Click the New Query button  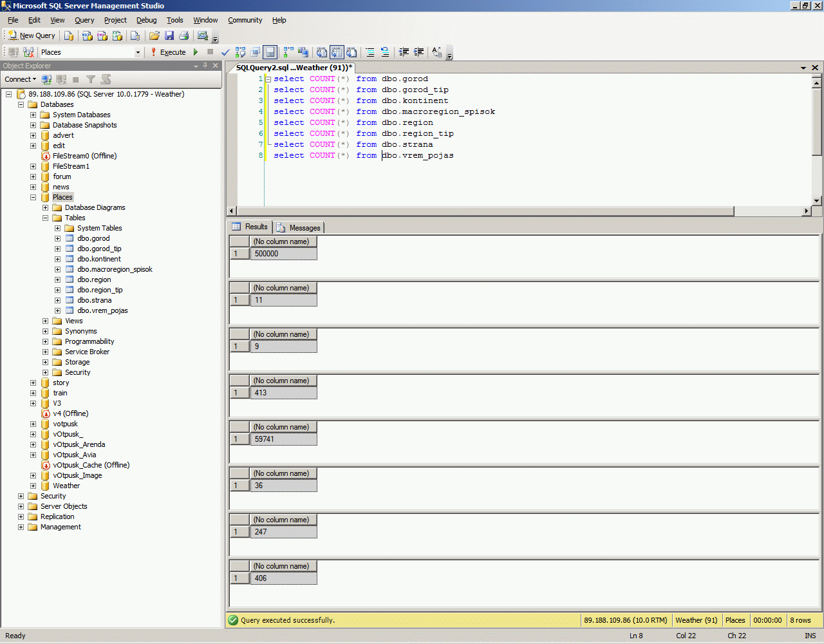pos(32,36)
